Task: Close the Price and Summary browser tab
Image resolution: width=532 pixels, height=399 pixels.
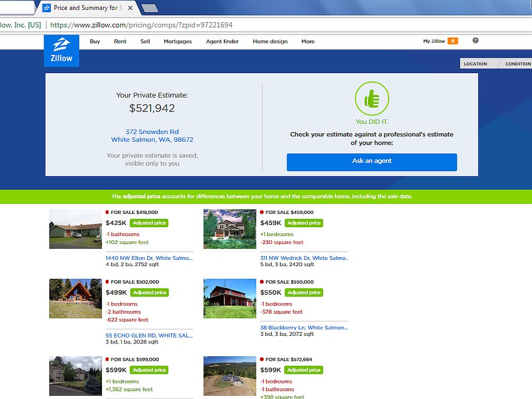Action: pos(130,8)
